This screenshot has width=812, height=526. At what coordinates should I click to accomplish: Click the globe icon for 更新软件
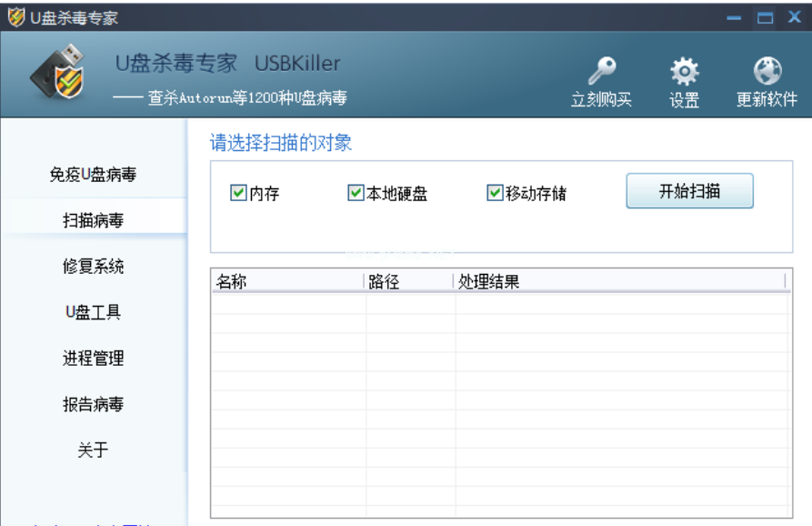[x=767, y=71]
